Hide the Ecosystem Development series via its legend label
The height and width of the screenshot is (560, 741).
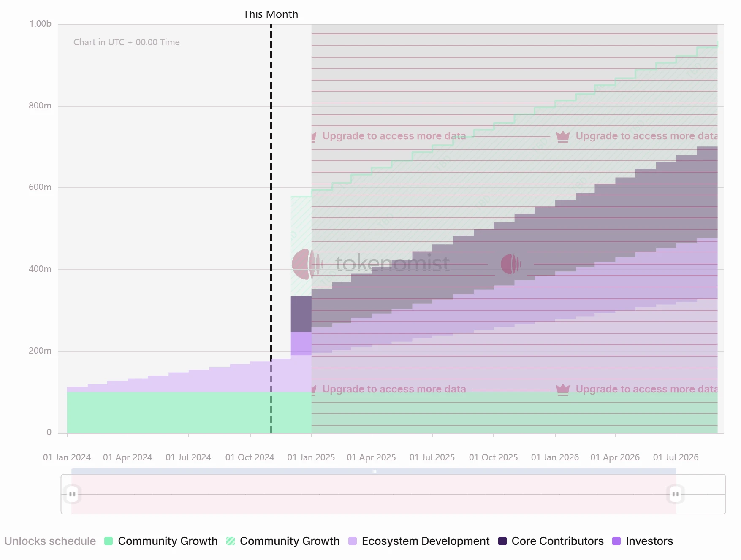(425, 541)
